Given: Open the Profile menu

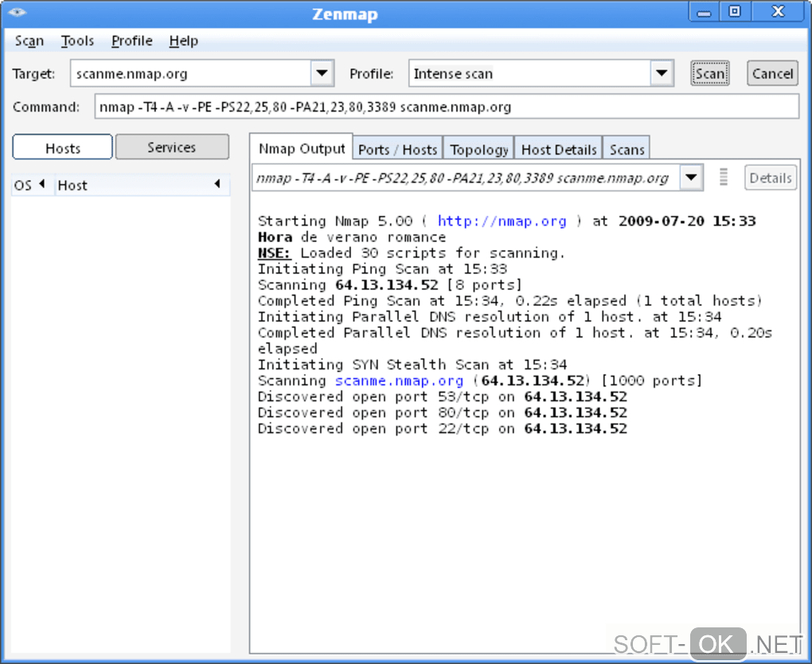Looking at the screenshot, I should pos(131,41).
